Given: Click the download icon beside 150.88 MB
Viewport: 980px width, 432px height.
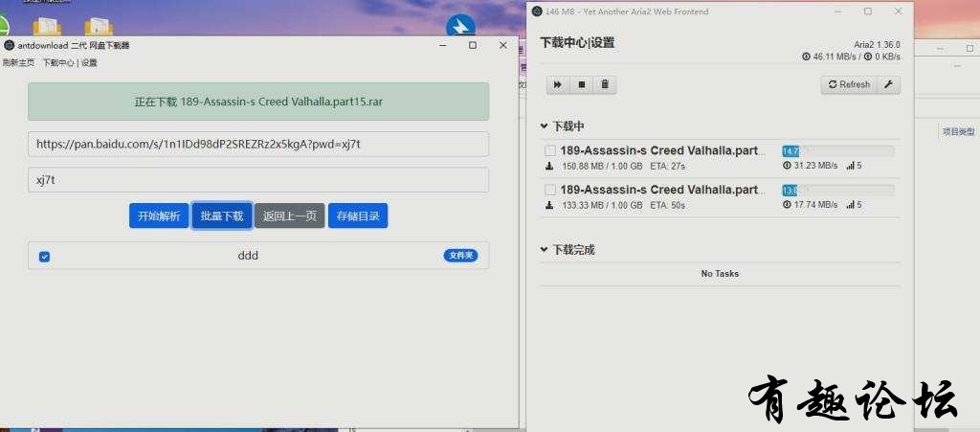Looking at the screenshot, I should point(549,167).
